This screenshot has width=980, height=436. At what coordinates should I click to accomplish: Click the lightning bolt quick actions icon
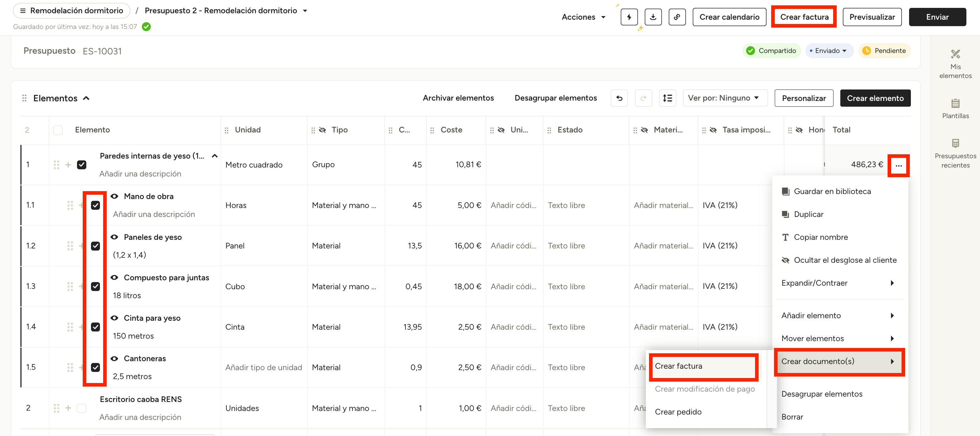coord(629,17)
